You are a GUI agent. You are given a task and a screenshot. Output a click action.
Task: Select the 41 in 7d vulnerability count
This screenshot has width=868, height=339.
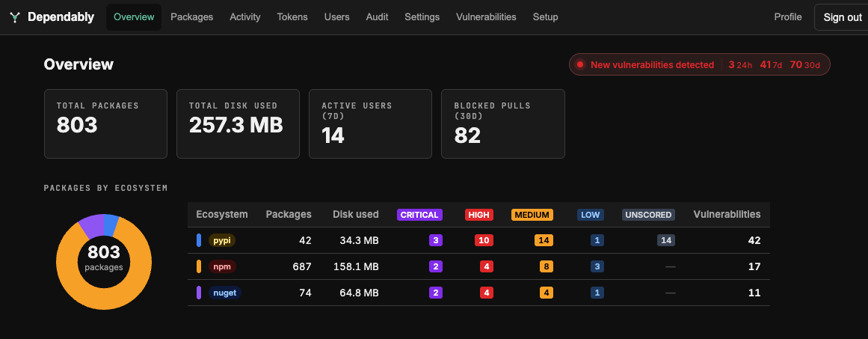coord(771,65)
